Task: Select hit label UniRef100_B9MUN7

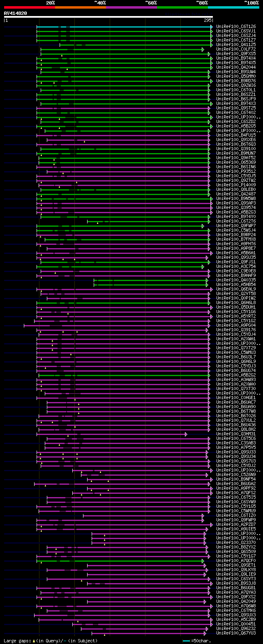Action: click(x=236, y=153)
